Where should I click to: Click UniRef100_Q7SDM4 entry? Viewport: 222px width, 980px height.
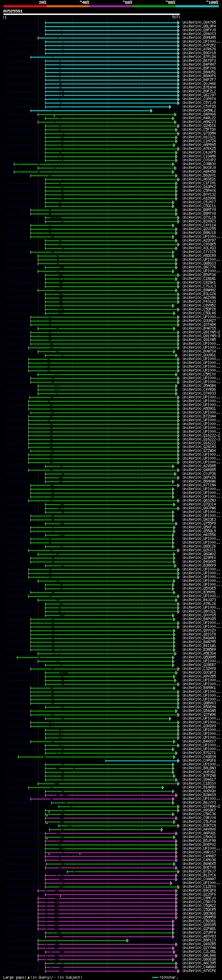[199, 133]
